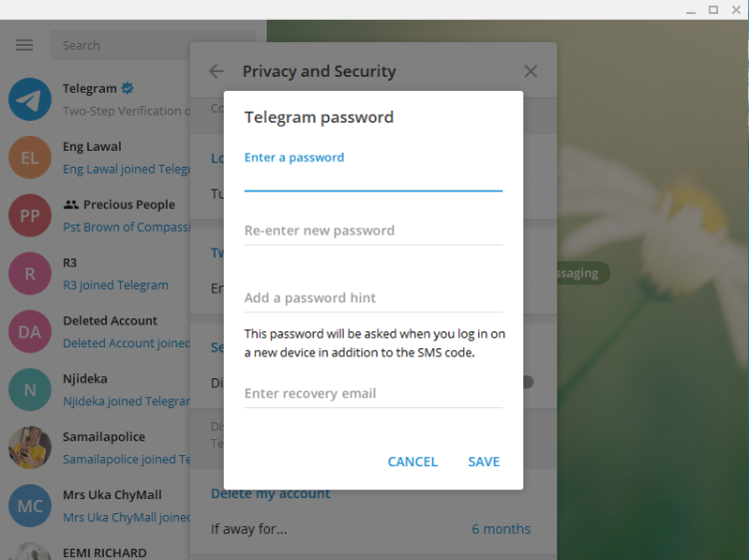Close the Privacy and Security panel
Viewport: 749px width, 560px height.
pyautogui.click(x=530, y=71)
